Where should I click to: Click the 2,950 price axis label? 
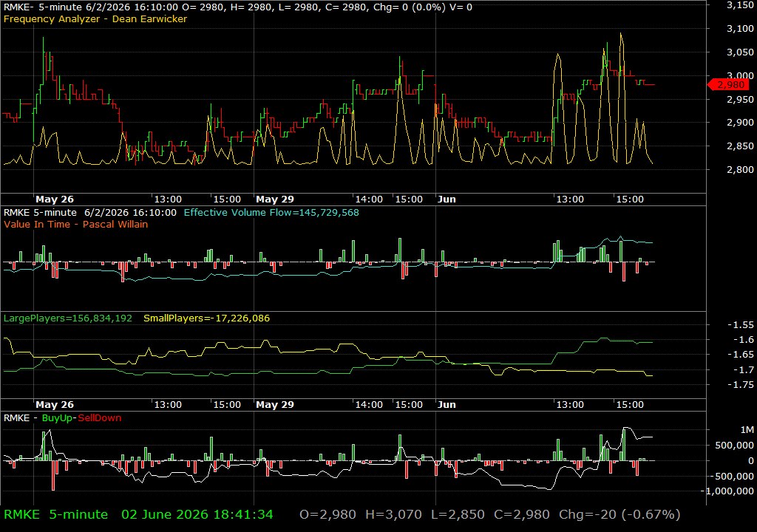[739, 99]
